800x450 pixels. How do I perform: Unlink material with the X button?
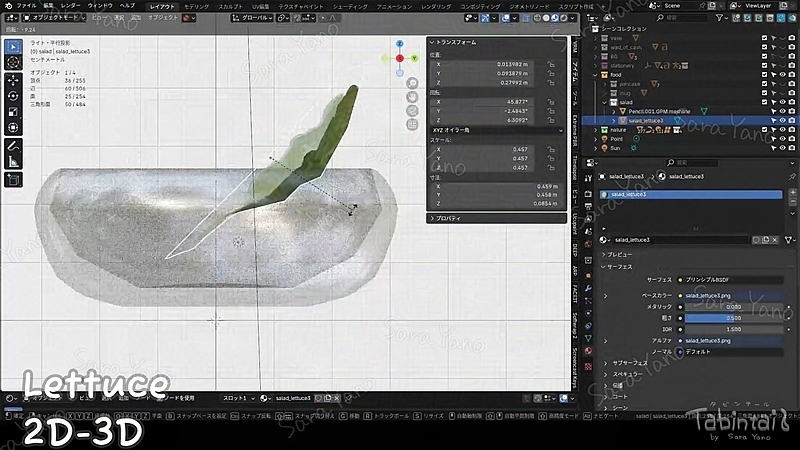[x=774, y=240]
